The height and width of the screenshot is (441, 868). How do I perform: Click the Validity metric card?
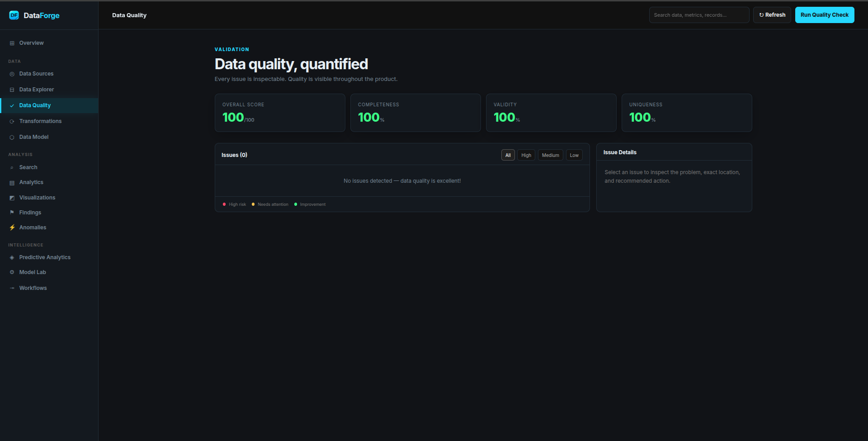551,113
